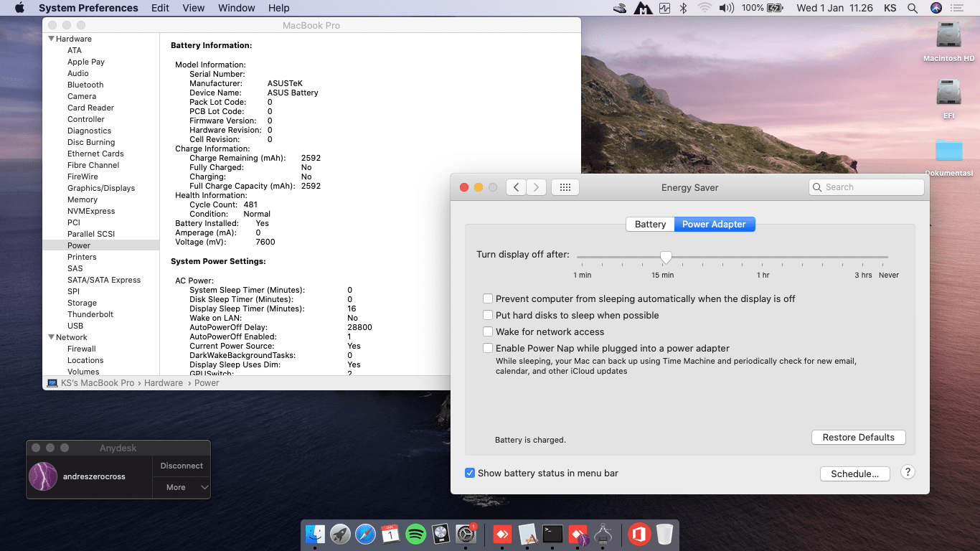Open System Information chip-caliper icon in Dock

coord(603,534)
